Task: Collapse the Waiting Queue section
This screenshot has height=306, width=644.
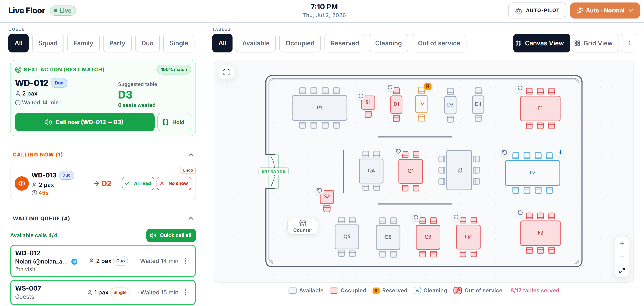Action: (x=191, y=219)
